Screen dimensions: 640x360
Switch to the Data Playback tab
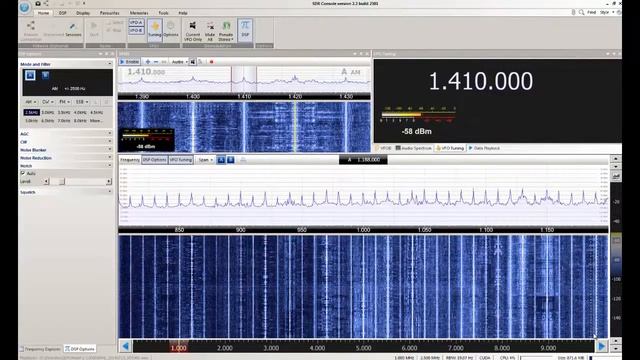484,148
